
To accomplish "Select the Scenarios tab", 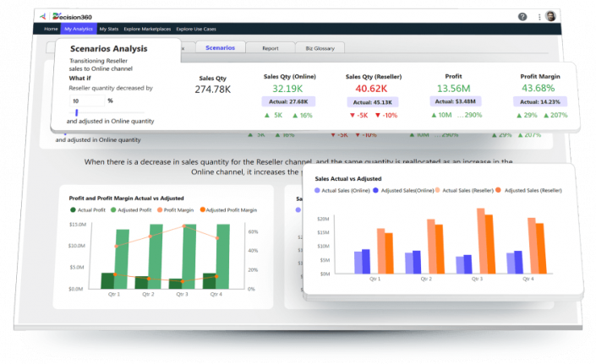I will 221,47.
